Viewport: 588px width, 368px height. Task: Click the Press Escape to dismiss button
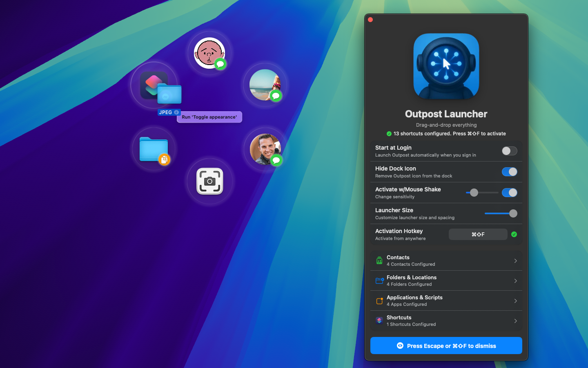point(446,346)
